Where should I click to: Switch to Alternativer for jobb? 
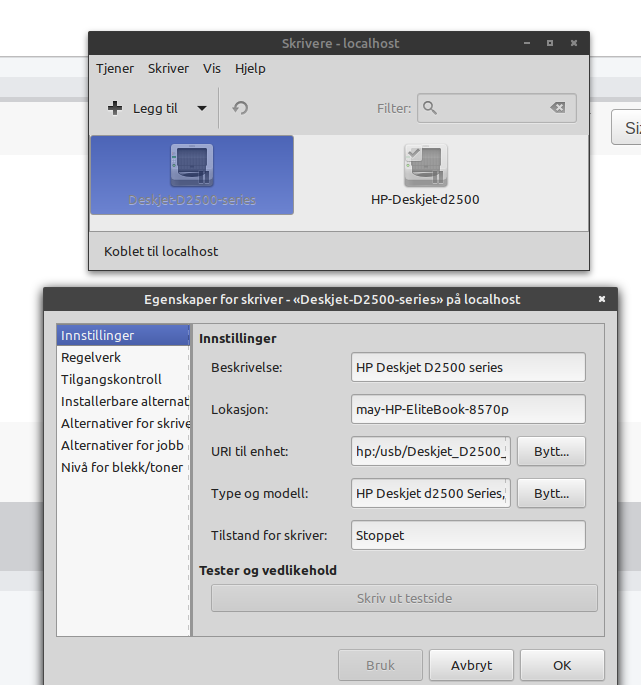click(x=123, y=445)
